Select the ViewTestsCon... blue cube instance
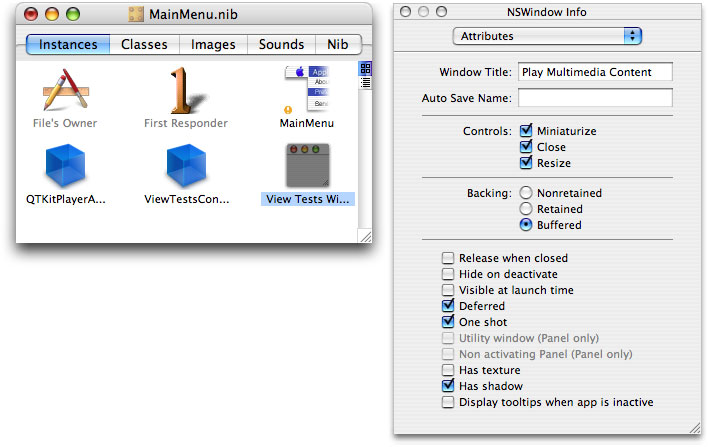The image size is (708, 447). pos(186,165)
